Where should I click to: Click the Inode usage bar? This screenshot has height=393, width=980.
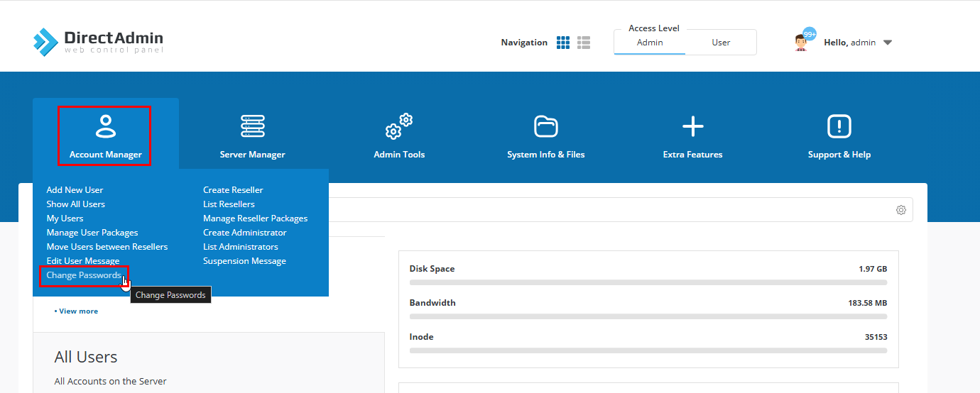click(x=648, y=350)
